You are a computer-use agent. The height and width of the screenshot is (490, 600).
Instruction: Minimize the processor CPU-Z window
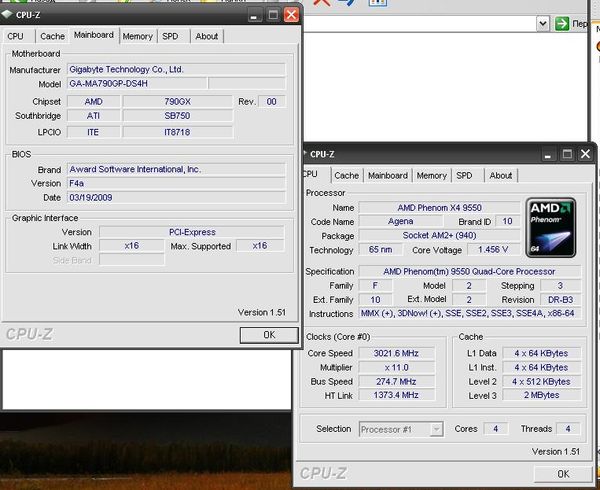pyautogui.click(x=548, y=154)
